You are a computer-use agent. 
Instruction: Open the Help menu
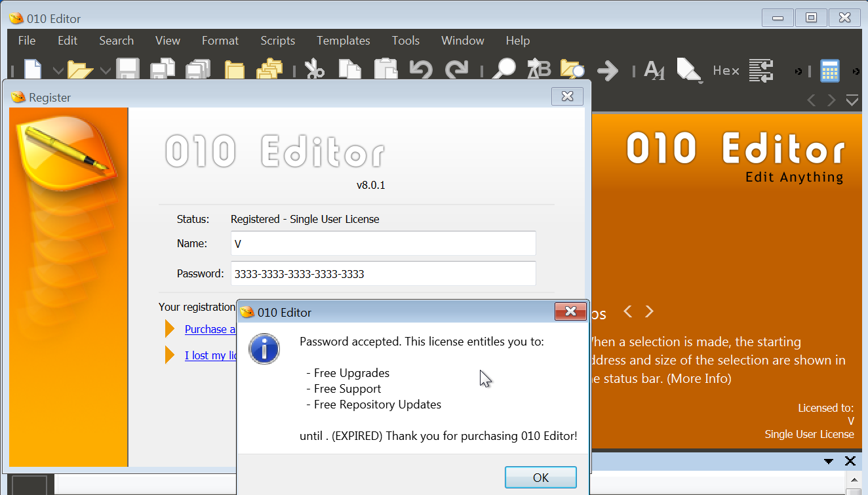[x=518, y=41]
